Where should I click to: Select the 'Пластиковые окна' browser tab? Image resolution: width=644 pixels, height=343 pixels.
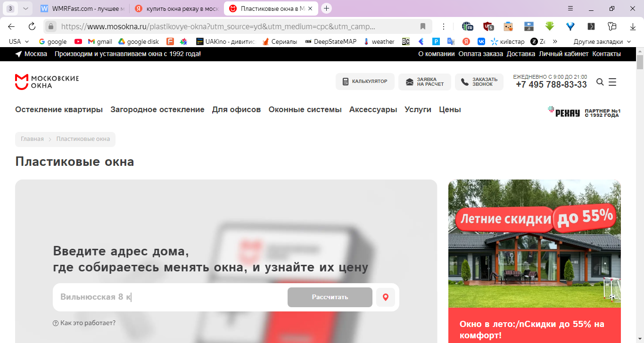[x=271, y=8]
